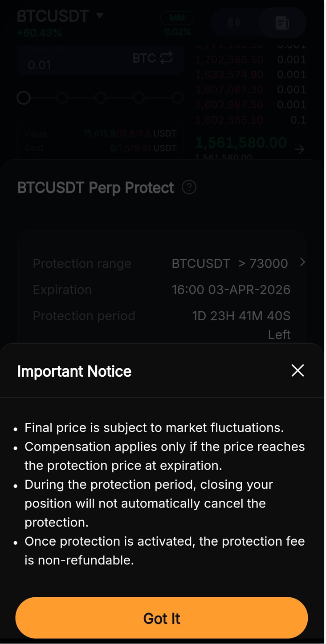Screen dimensions: 326x644
Task: Tap the order book layout icon
Action: tap(282, 22)
